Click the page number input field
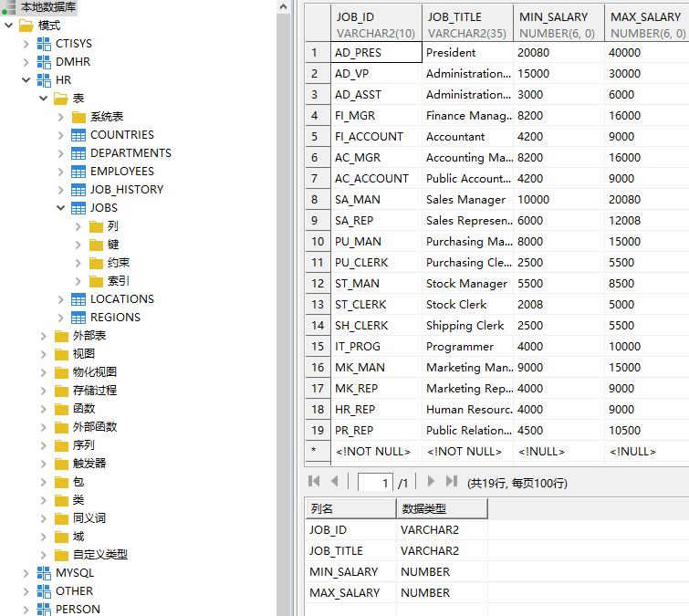This screenshot has width=689, height=616. coord(375,483)
